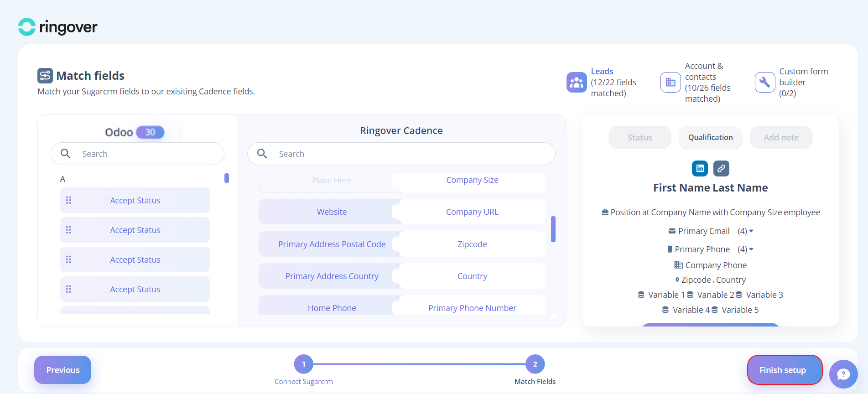Select the Leads people icon
Screen dimensions: 868x394
point(577,83)
